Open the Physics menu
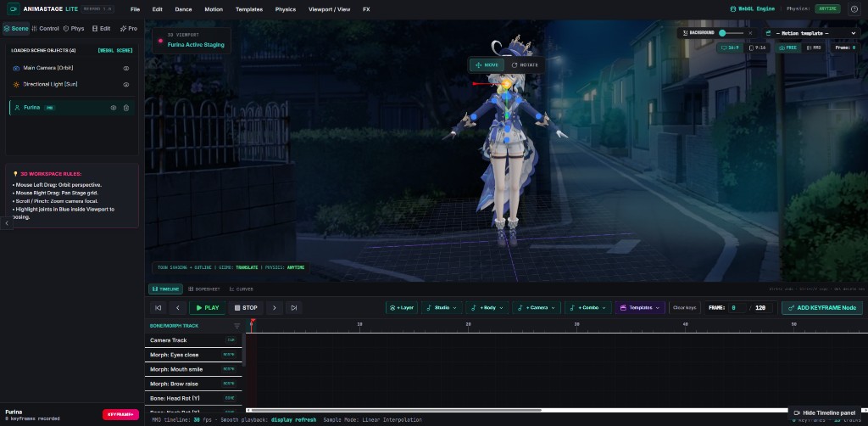This screenshot has width=868, height=426. (286, 9)
